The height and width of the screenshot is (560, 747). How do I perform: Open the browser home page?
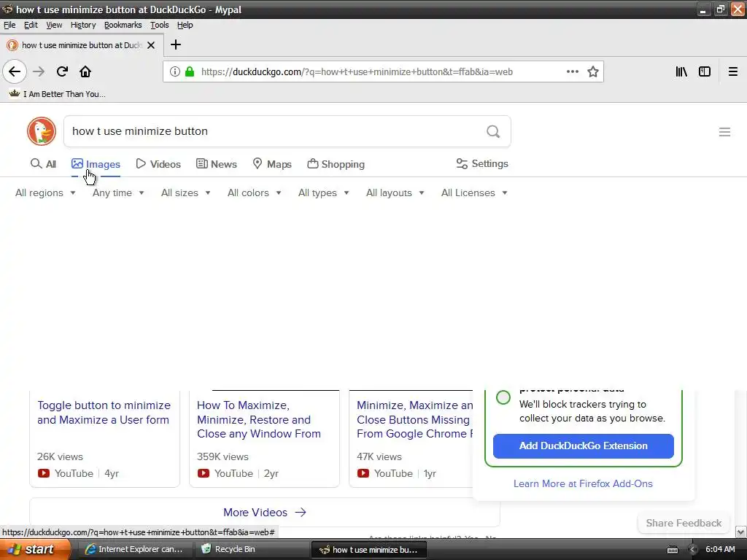tap(85, 72)
